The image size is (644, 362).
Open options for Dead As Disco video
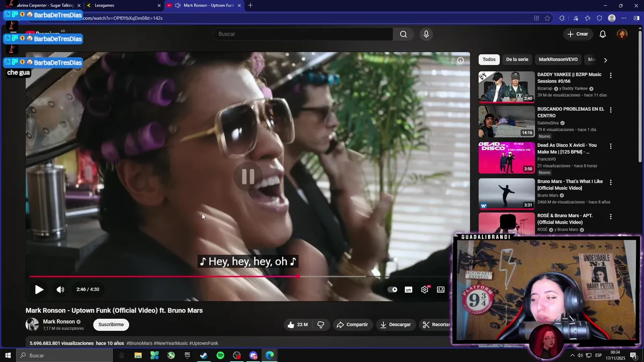(611, 146)
